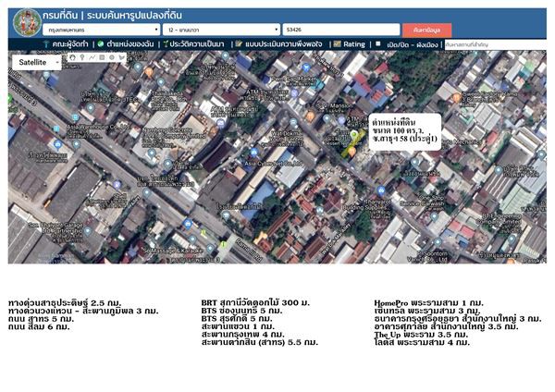Select the polyline drawing tool on the map
Viewport: 555px width, 392px height.
tap(92, 57)
